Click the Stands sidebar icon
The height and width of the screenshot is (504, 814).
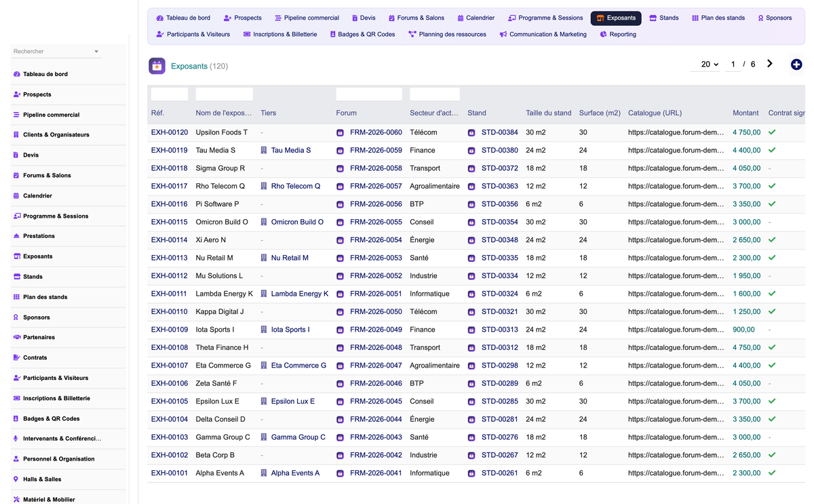pyautogui.click(x=16, y=277)
